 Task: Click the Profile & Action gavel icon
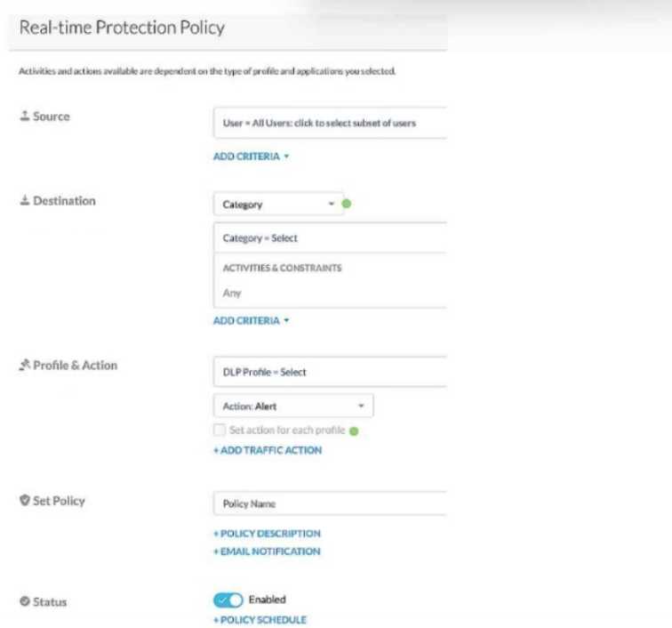click(x=23, y=366)
